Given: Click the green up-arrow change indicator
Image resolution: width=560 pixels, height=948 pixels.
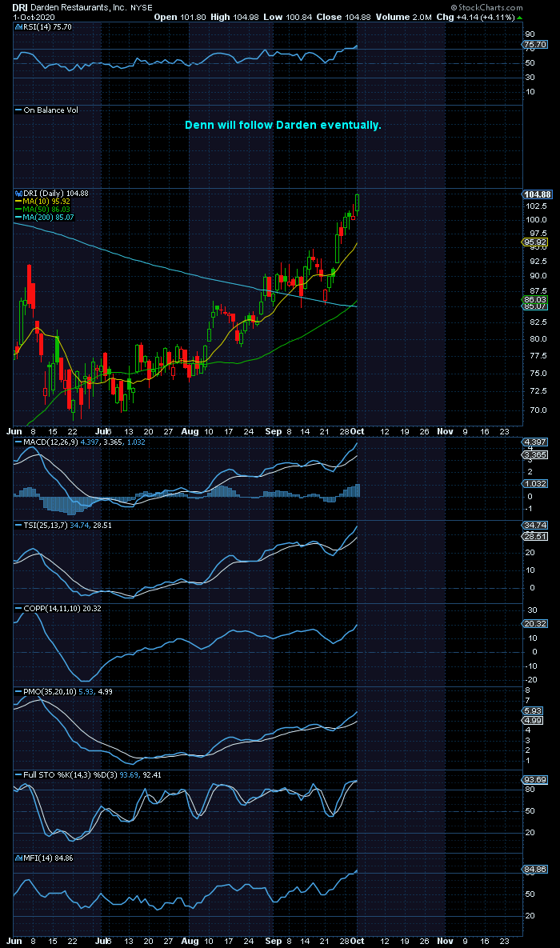Looking at the screenshot, I should [x=519, y=17].
